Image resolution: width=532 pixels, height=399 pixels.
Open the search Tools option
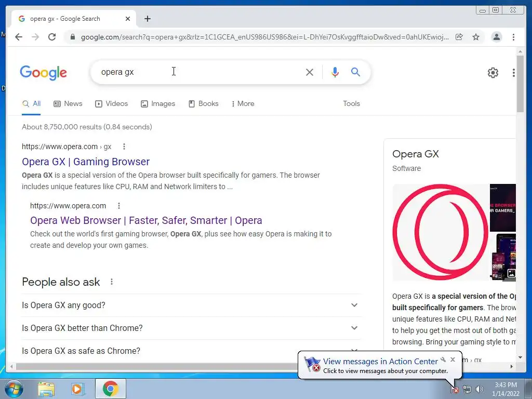(351, 103)
